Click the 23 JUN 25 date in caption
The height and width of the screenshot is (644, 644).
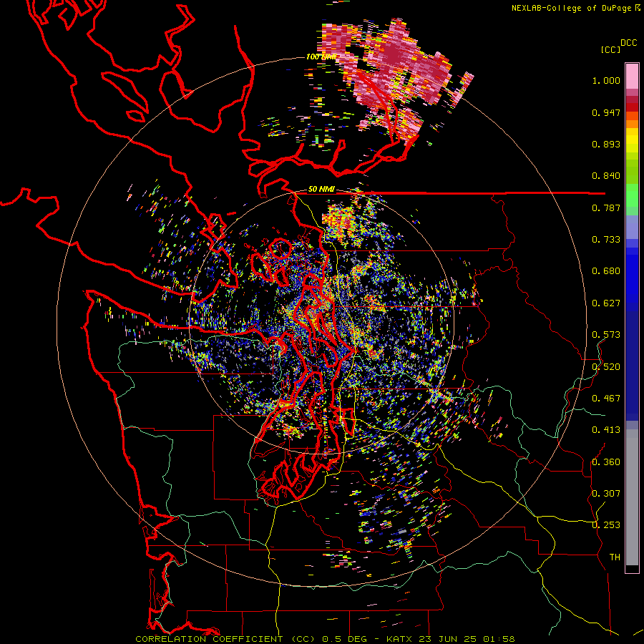(x=448, y=639)
